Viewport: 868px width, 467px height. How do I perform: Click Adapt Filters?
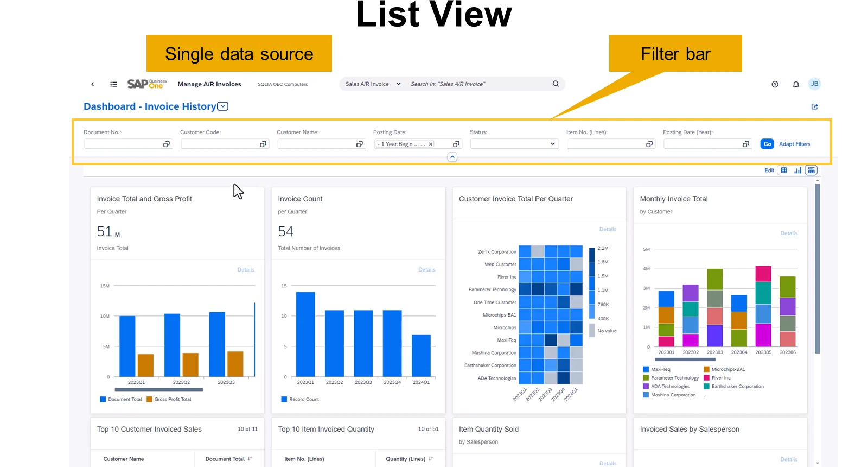[x=794, y=144]
